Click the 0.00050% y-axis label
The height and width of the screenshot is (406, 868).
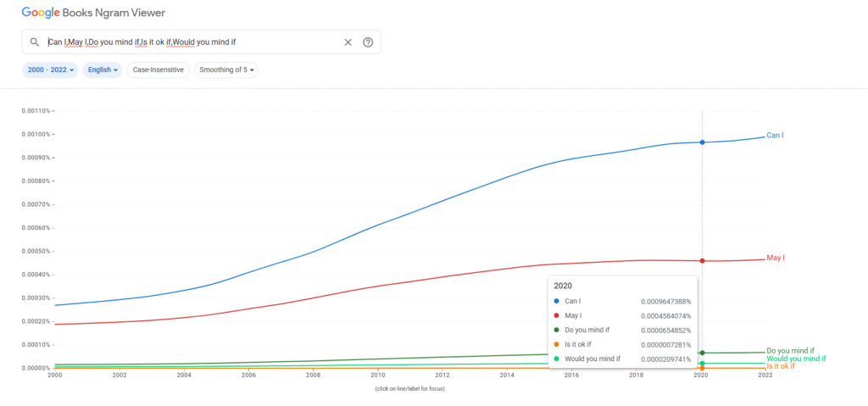(34, 251)
